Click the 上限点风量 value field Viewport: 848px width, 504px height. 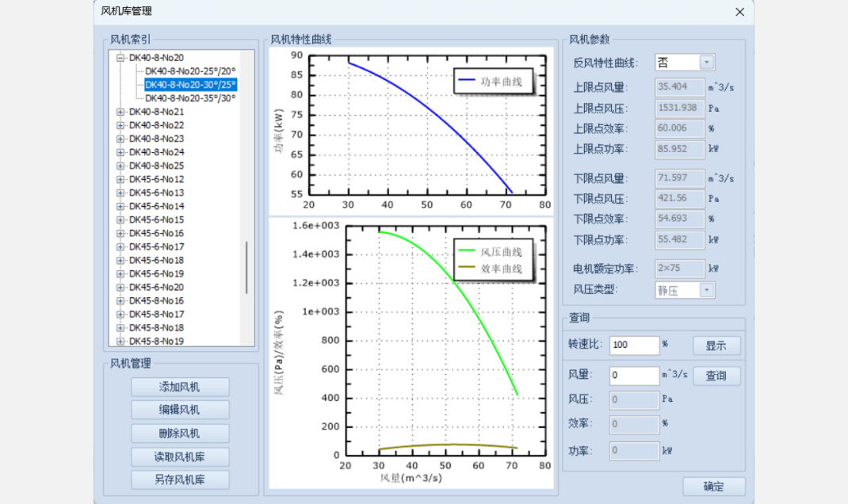pyautogui.click(x=680, y=87)
